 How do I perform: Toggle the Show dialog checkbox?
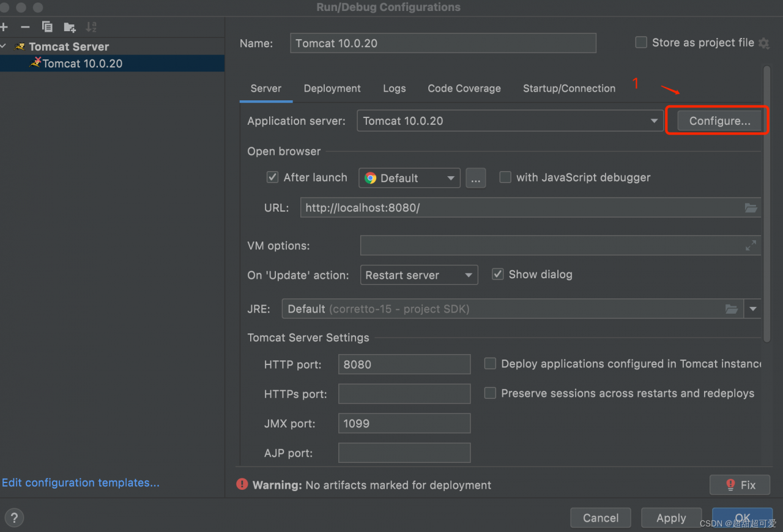point(498,274)
